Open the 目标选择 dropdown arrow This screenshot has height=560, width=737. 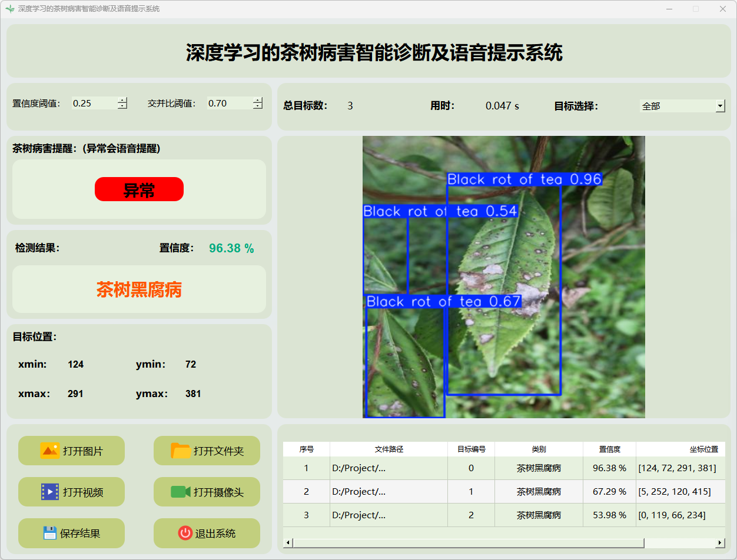(x=720, y=106)
